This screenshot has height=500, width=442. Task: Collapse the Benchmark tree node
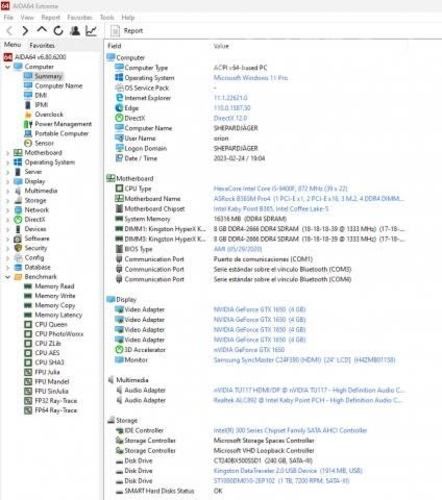pyautogui.click(x=8, y=277)
